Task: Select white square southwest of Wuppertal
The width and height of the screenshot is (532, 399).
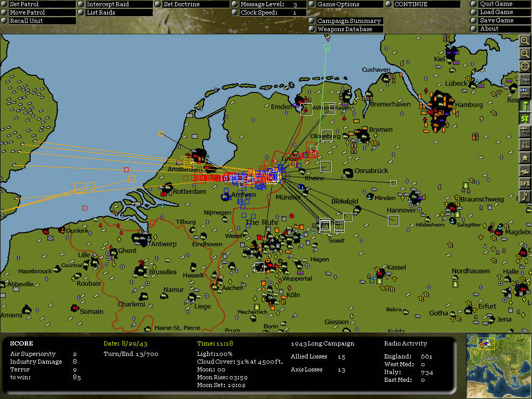Action: [260, 267]
